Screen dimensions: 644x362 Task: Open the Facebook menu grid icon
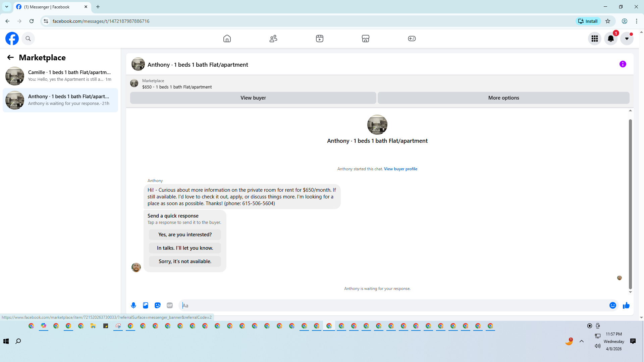point(594,39)
